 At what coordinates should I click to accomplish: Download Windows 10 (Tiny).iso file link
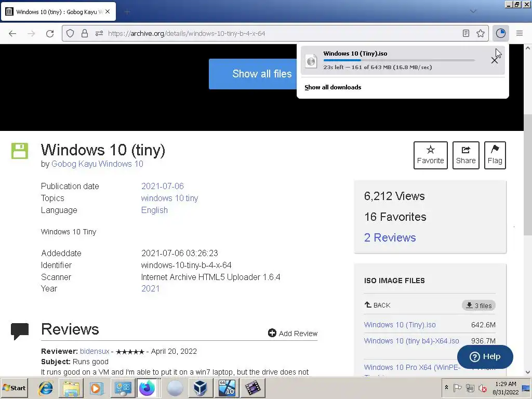coord(400,325)
